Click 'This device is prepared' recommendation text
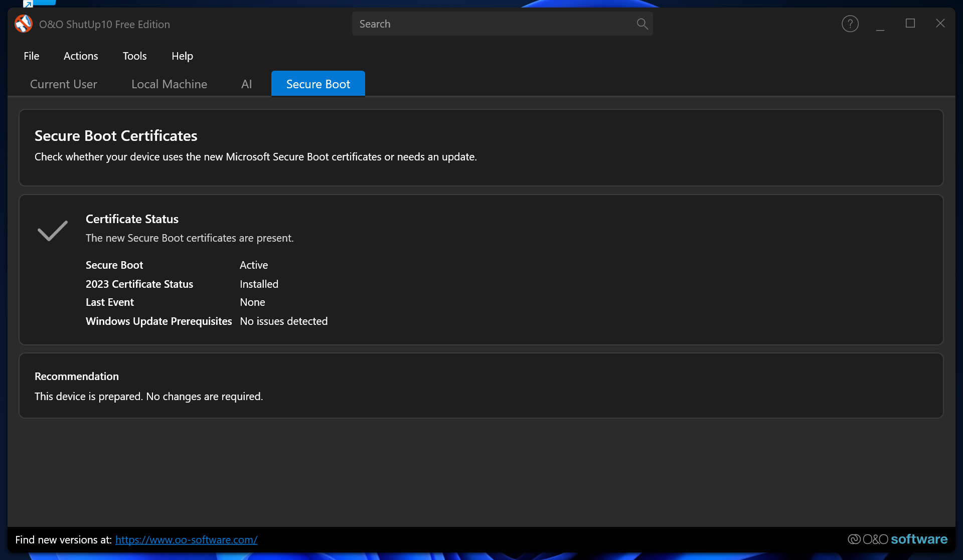Screen dimensions: 963x560 pos(148,396)
